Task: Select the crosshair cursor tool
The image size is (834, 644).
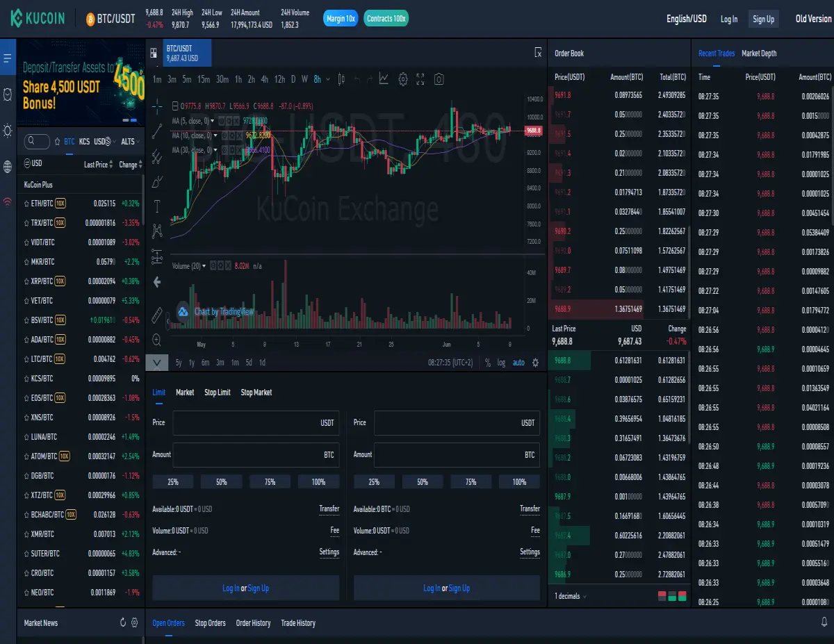Action: (x=157, y=106)
